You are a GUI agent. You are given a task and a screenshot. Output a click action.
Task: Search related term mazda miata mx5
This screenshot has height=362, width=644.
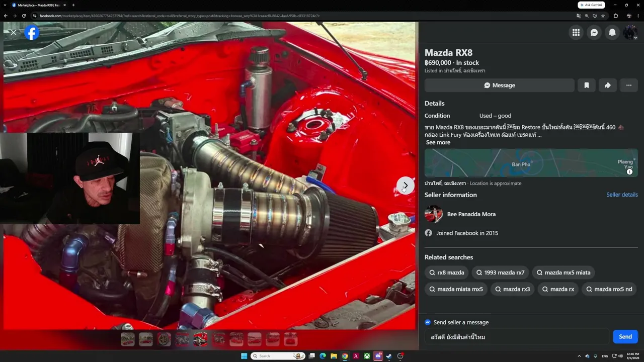(456, 289)
